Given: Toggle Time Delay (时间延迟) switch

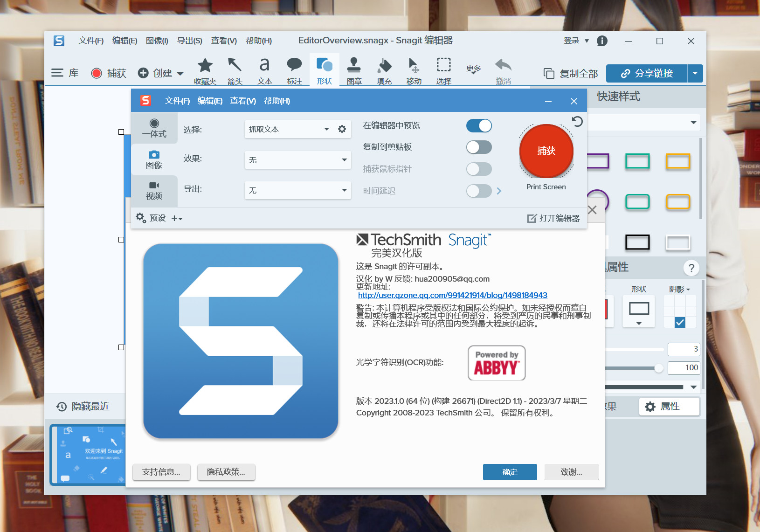Looking at the screenshot, I should pos(479,191).
